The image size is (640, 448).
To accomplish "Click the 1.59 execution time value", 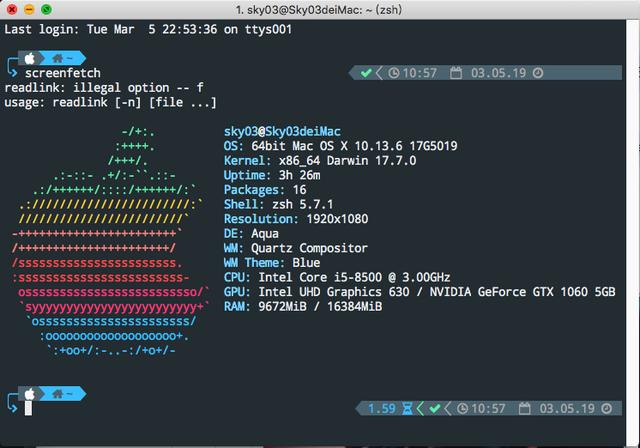I will coord(382,408).
